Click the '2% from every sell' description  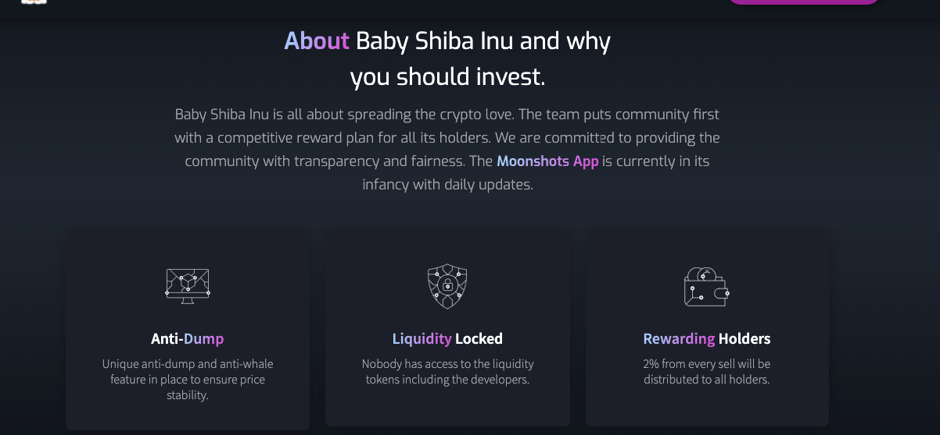coord(707,371)
